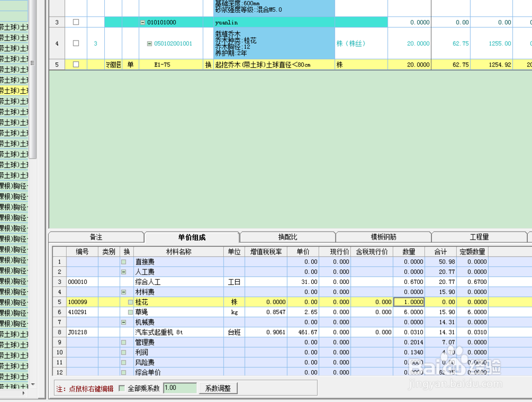The image size is (532, 402).
Task: Click the green icon on the 草绳 row
Action: tap(130, 311)
